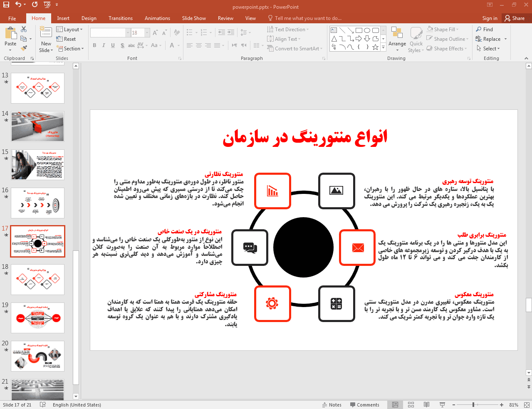Screen dimensions: 532x409
Task: Switch to the Design tab
Action: pos(89,18)
